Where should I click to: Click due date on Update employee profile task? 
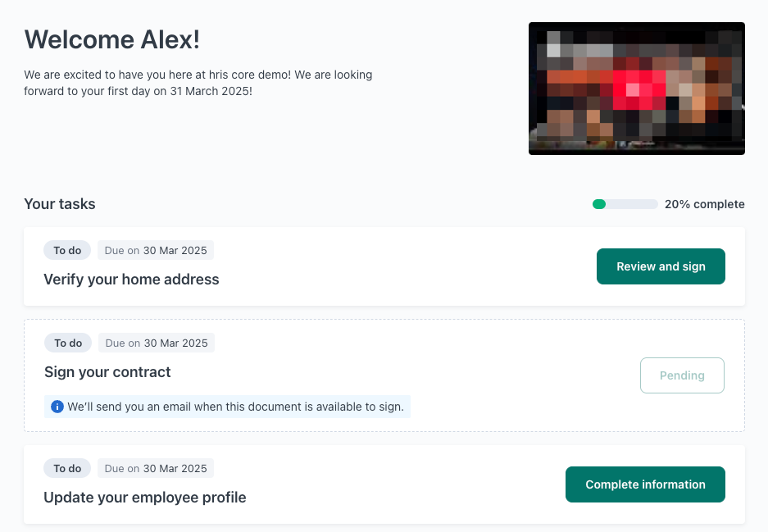click(156, 468)
